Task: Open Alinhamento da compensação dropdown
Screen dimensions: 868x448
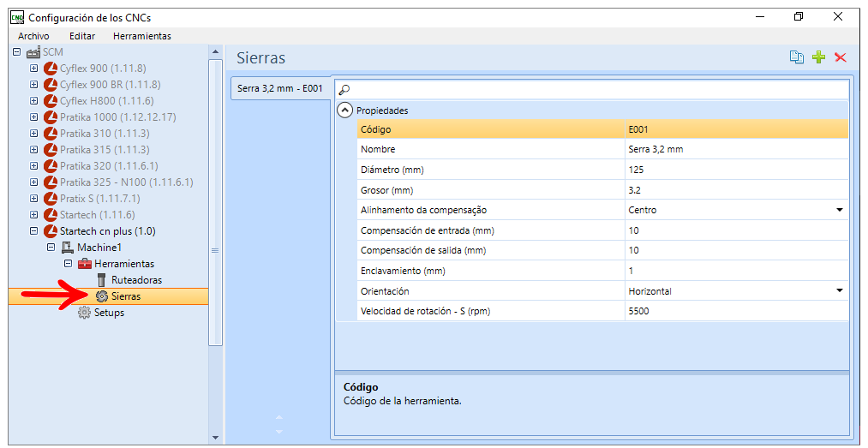Action: [839, 210]
